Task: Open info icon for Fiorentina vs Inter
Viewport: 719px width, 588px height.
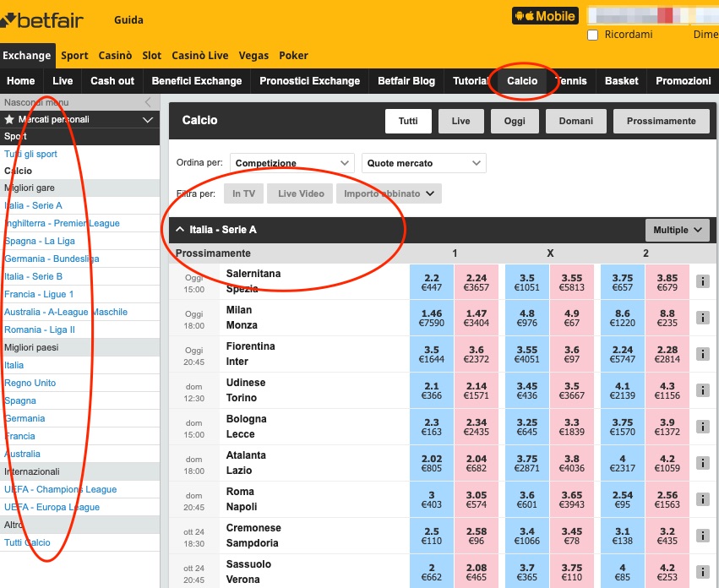Action: tap(702, 354)
